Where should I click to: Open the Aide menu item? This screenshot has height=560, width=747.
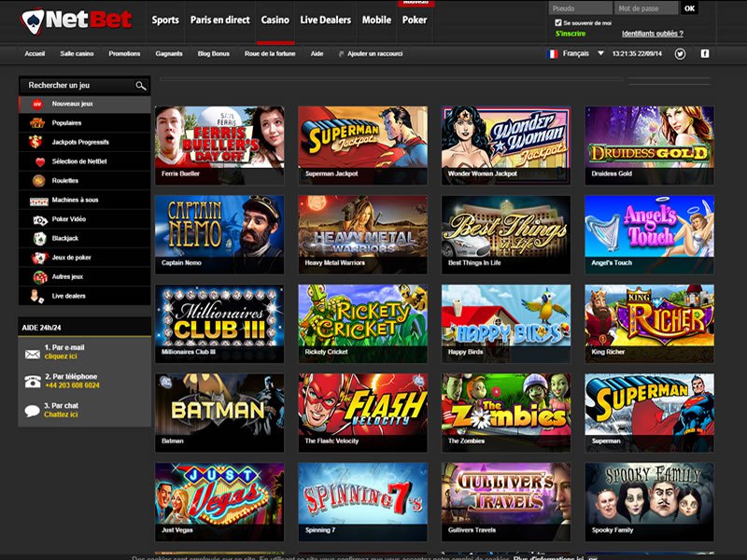tap(317, 54)
